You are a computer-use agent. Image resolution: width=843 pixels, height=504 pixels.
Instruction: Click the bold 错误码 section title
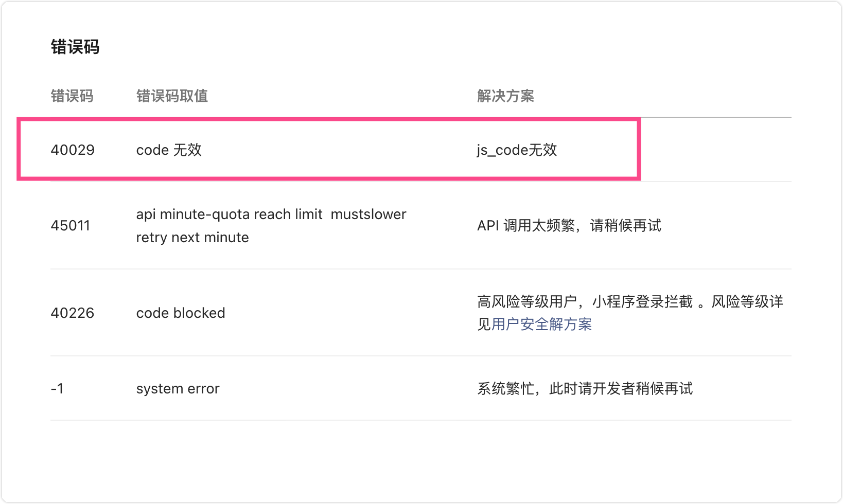[75, 47]
